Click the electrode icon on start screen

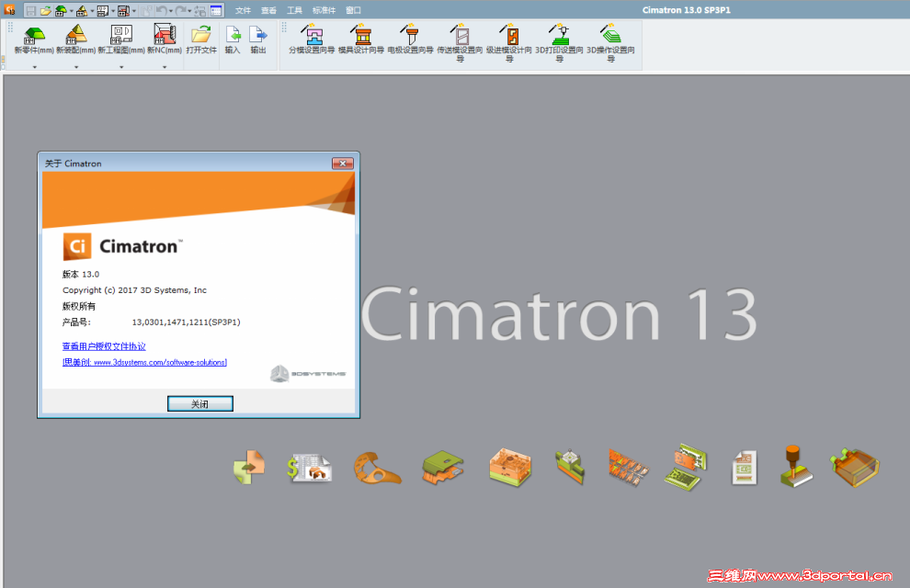[x=570, y=467]
